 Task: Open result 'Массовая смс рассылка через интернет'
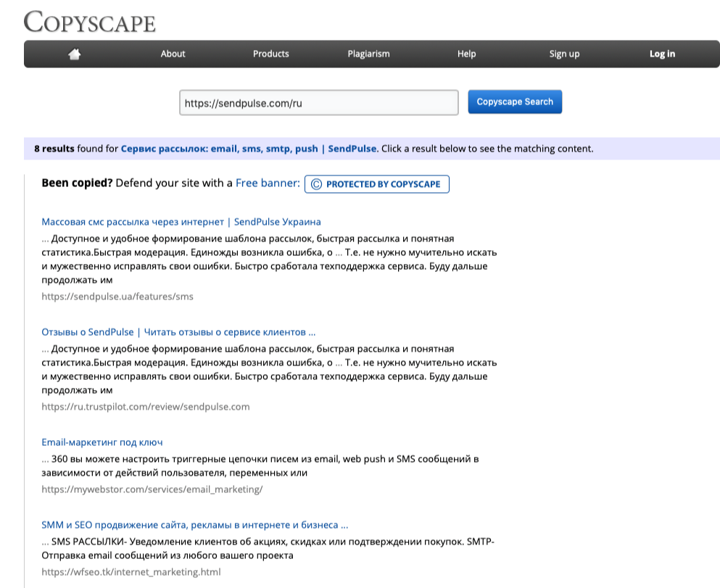181,222
